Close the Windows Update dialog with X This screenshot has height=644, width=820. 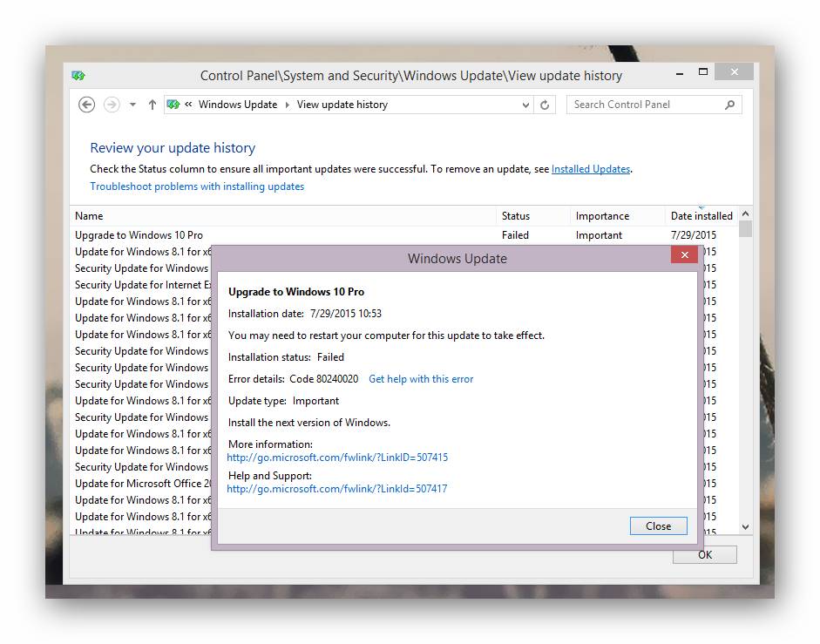[684, 254]
